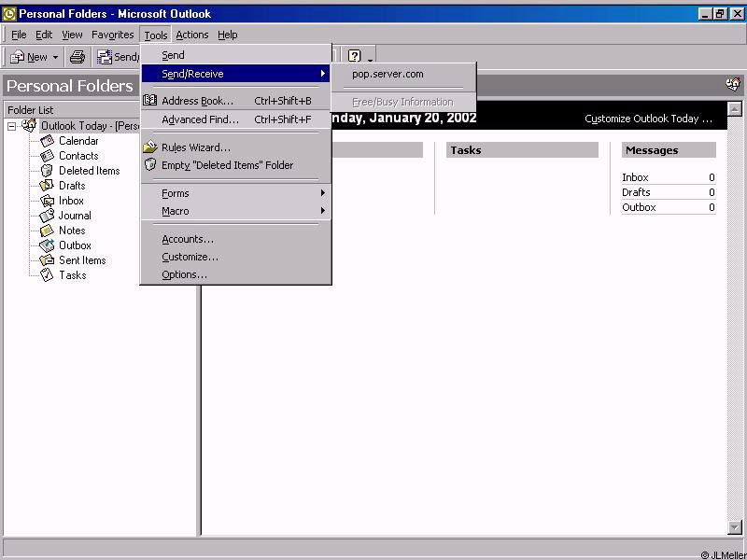Click the Empty Deleted Items trash icon
The height and width of the screenshot is (560, 747).
150,165
